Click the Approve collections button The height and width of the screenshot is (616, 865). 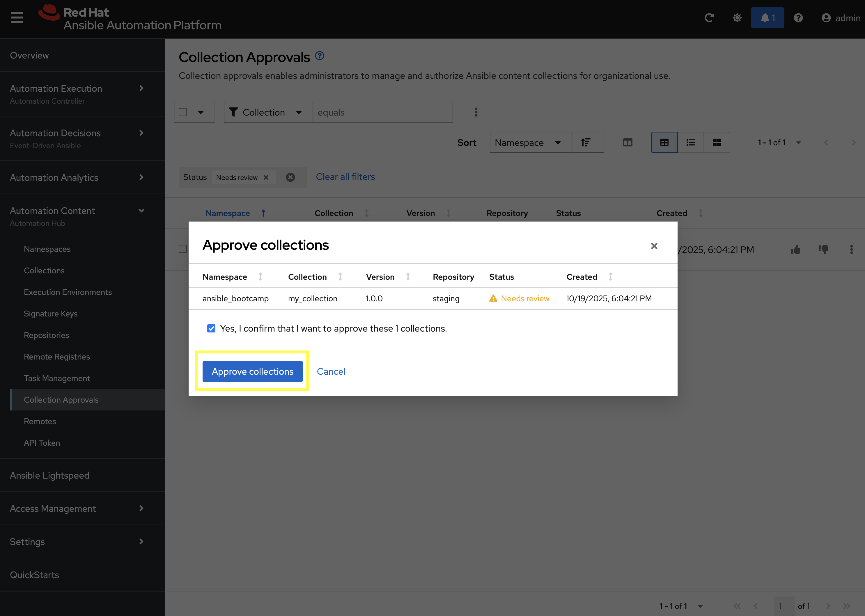(253, 371)
